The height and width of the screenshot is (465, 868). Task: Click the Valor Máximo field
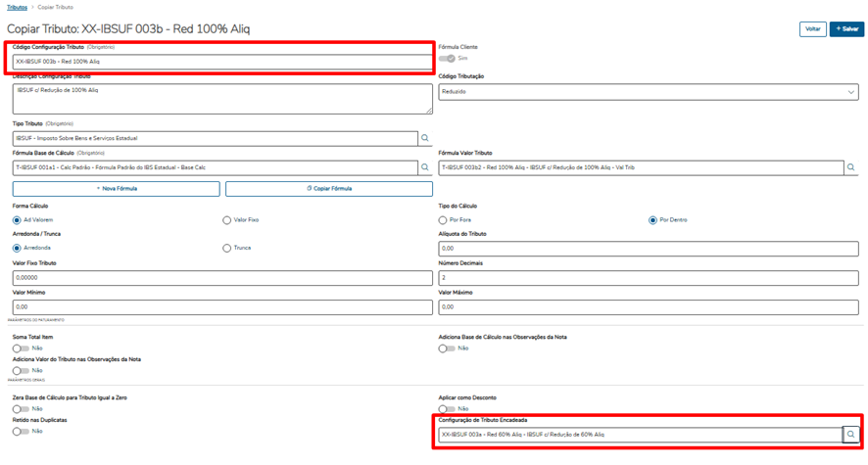[649, 306]
